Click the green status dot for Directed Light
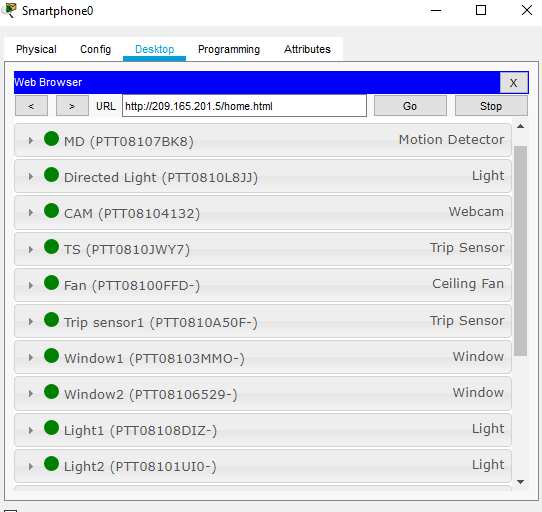The height and width of the screenshot is (512, 542). 52,175
